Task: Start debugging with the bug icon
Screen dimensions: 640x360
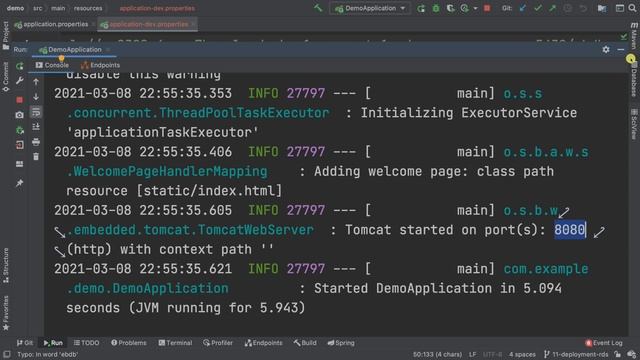Action: 436,8
